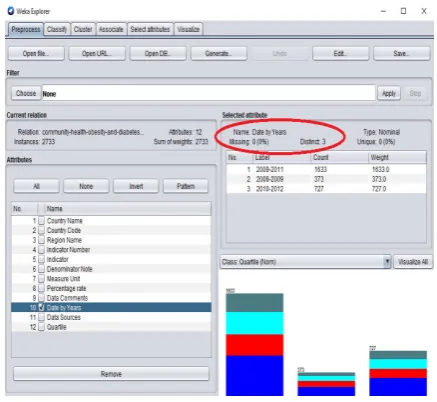Switch to the Preprocess tab
The height and width of the screenshot is (402, 437).
(25, 29)
